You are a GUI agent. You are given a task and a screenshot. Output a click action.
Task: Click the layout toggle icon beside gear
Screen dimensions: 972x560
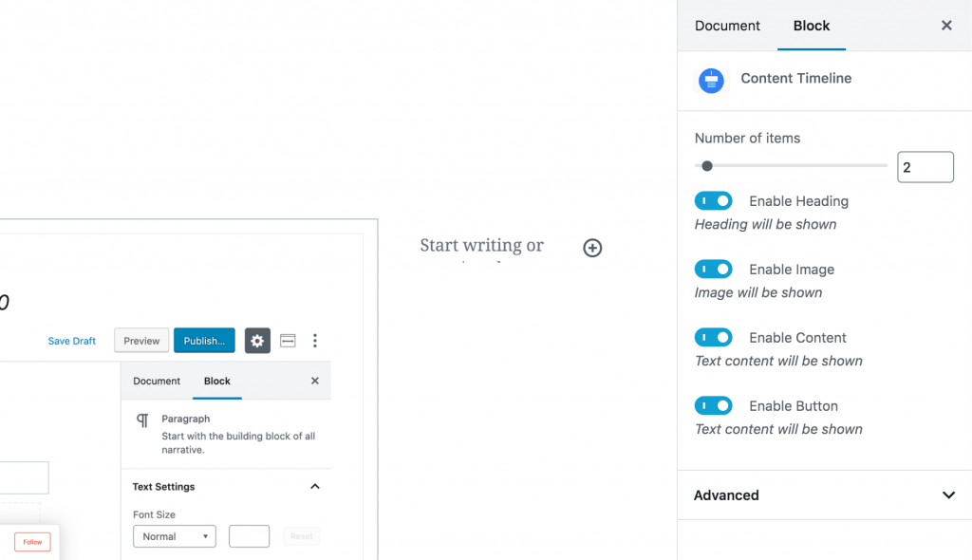click(288, 341)
